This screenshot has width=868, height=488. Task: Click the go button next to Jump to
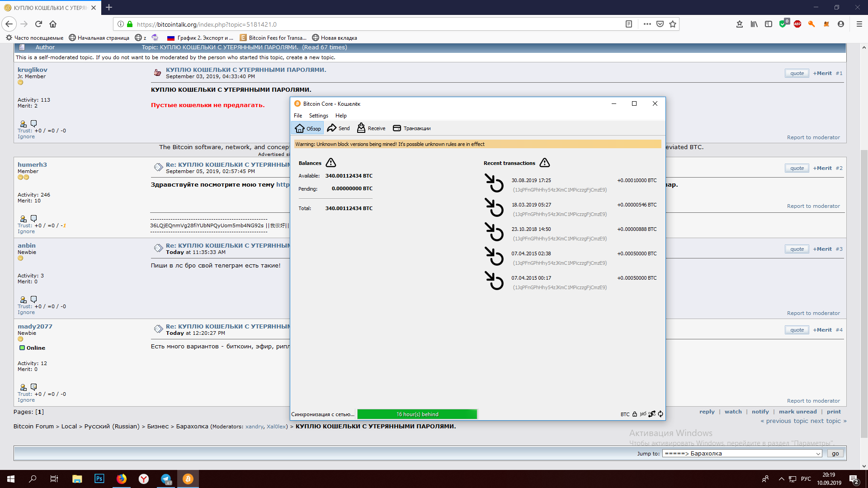835,454
